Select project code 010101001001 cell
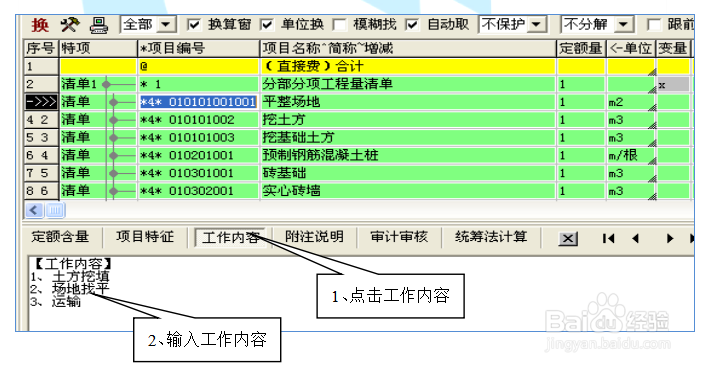The image size is (711, 369). (x=198, y=102)
